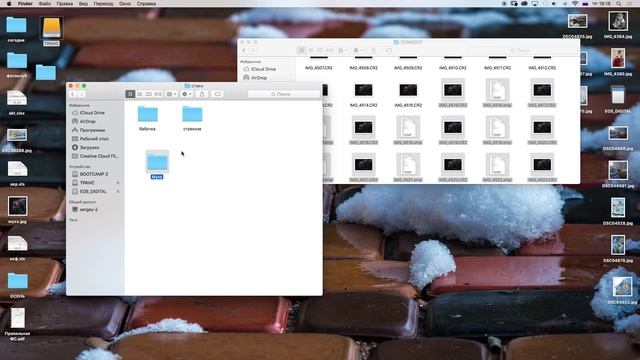
Task: Select file IMG_4512.CR2
Action: tap(542, 68)
